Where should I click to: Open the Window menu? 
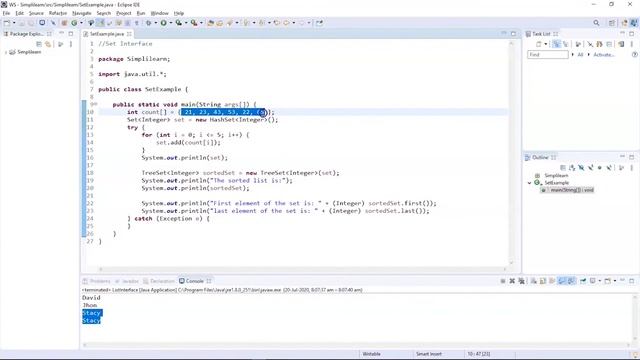160,13
